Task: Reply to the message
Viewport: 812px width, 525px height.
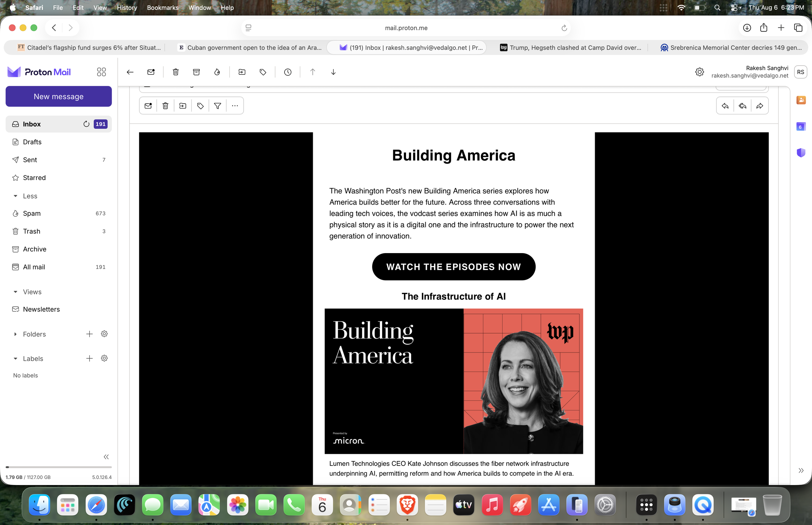Action: coord(725,106)
